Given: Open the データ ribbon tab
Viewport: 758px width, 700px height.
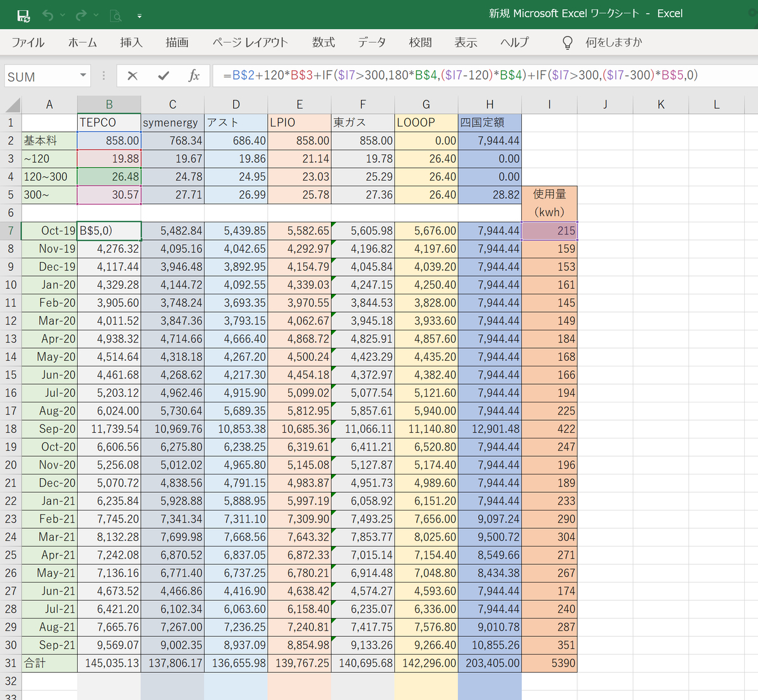Looking at the screenshot, I should click(371, 42).
